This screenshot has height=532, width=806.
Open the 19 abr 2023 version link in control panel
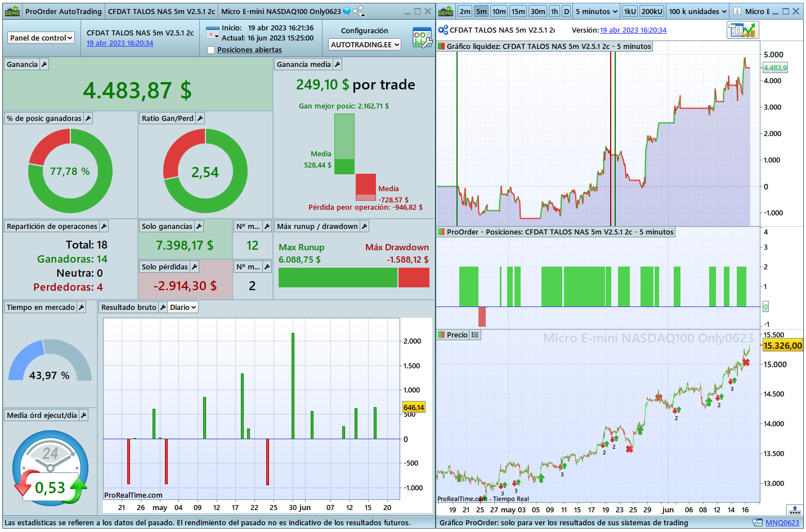(x=120, y=43)
